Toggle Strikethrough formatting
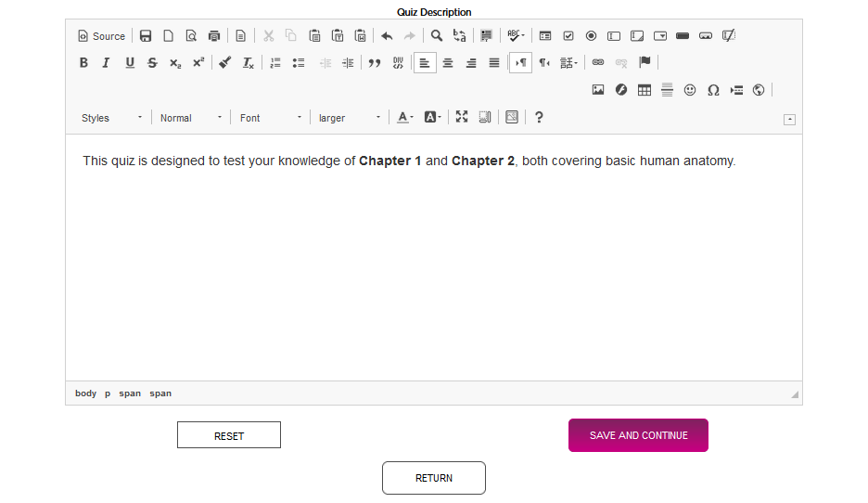868x503 pixels. click(x=152, y=62)
